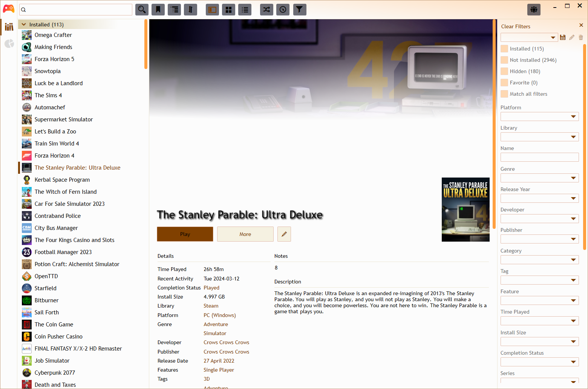Click the Adventure genre link
Screen dimensions: 588x389
tap(216, 324)
